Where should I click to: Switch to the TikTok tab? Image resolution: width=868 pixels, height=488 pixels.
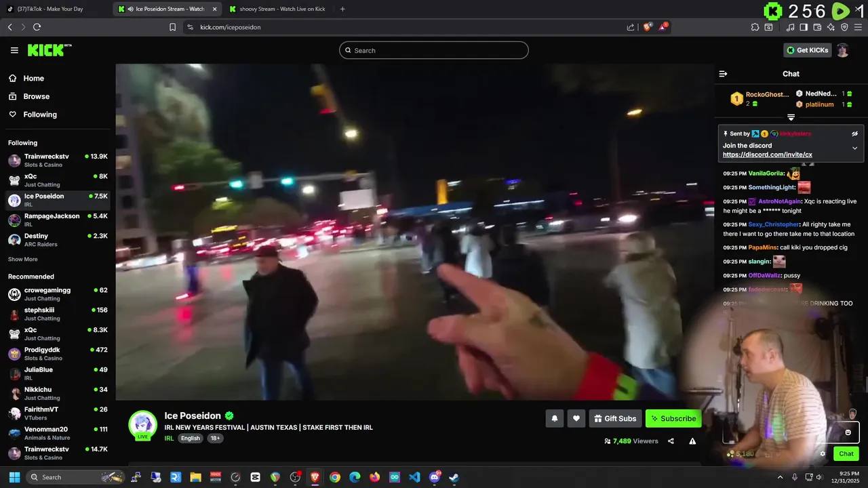tap(55, 9)
